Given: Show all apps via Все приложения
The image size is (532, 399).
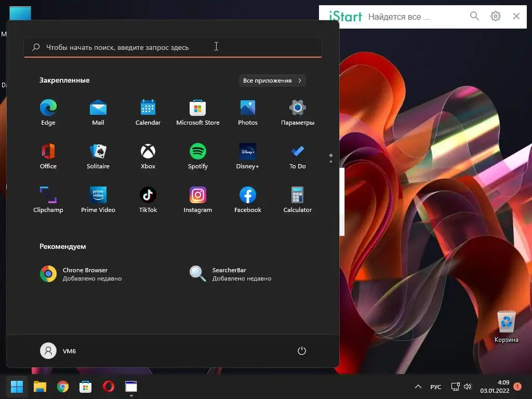Looking at the screenshot, I should [x=272, y=81].
